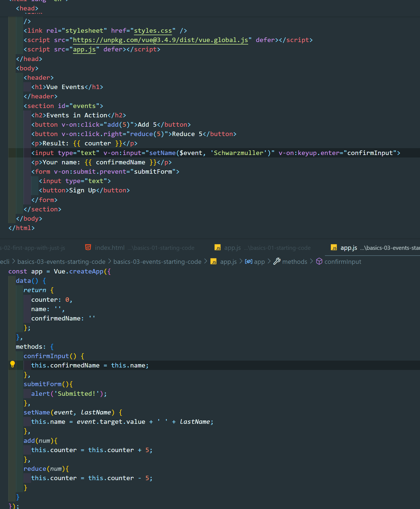Open app.js breadcrumb dropdown

pyautogui.click(x=228, y=262)
